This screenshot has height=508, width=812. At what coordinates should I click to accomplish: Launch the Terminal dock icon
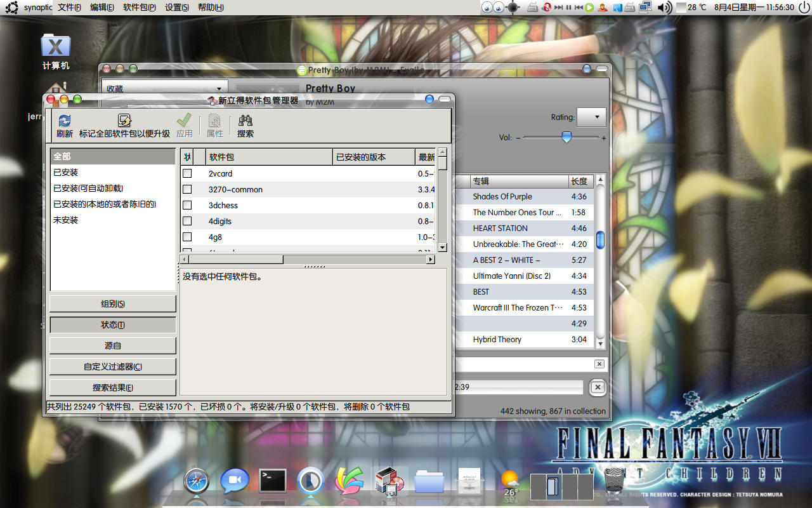(273, 481)
